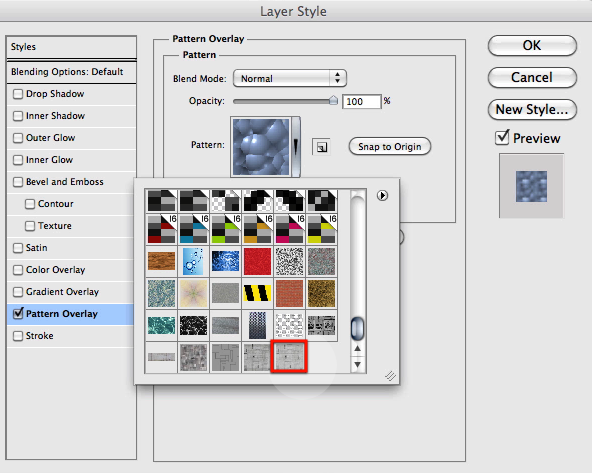The image size is (592, 473).
Task: Select the wood grain pattern swatch
Action: (x=161, y=261)
